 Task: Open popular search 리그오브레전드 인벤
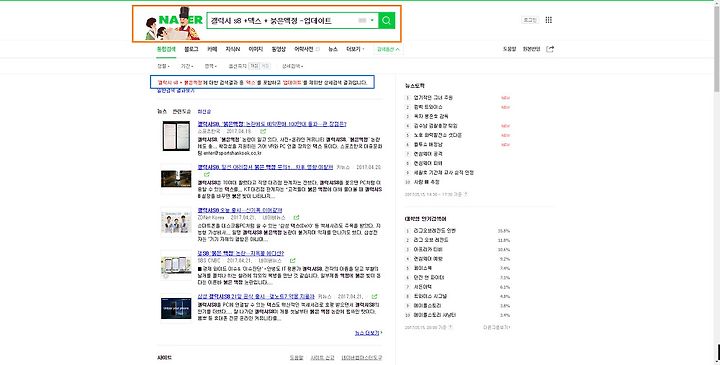(435, 230)
